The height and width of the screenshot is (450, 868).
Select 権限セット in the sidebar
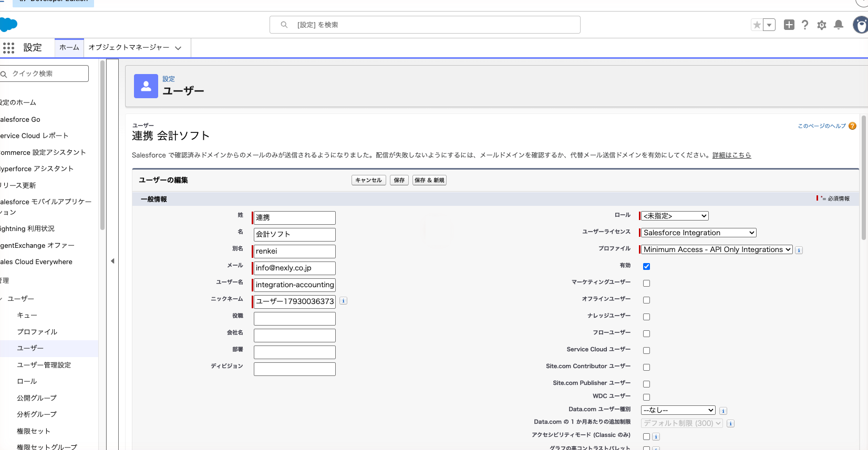pyautogui.click(x=34, y=431)
